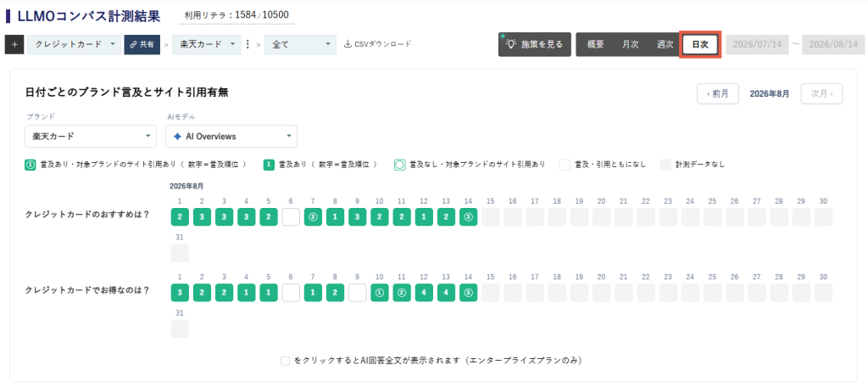Click the 言及なし・対象ブランドのサイト引用あり legend icon
This screenshot has width=868, height=387.
coord(400,165)
